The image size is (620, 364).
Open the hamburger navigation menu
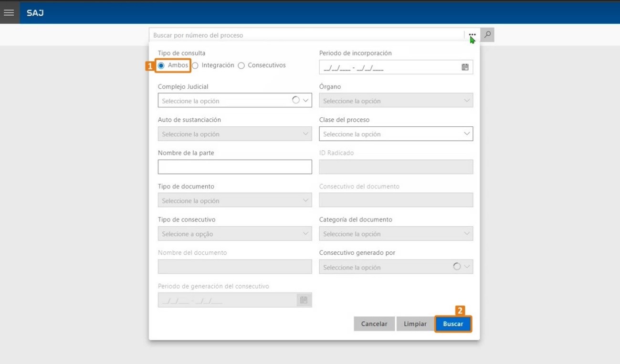click(x=9, y=12)
